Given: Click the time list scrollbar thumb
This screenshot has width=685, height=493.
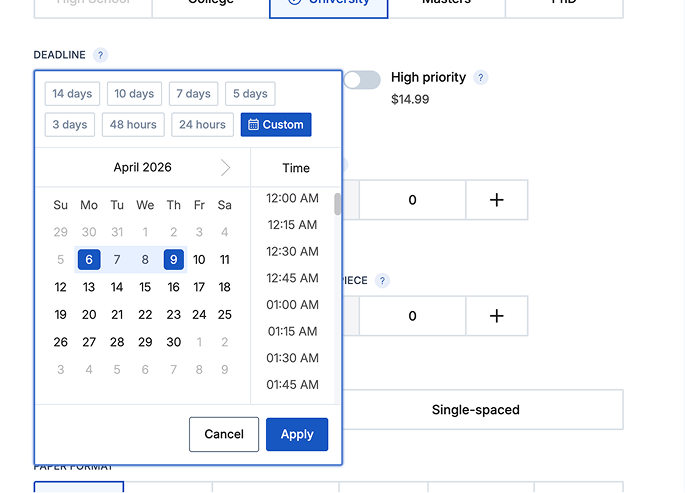Looking at the screenshot, I should pos(338,204).
